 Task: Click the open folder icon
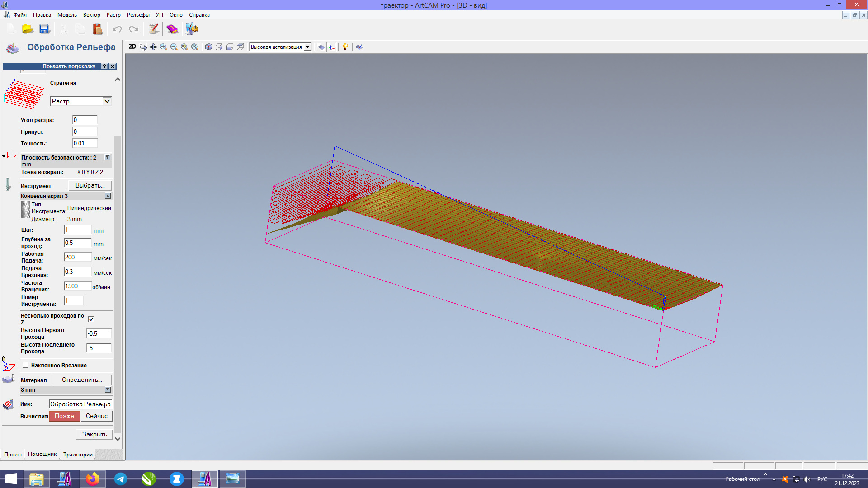coord(28,29)
